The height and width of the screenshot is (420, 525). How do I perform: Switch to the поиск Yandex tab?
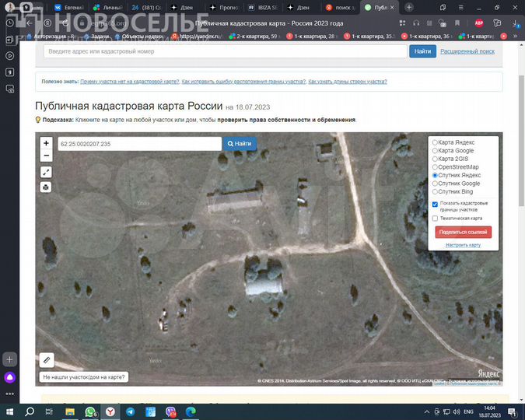click(341, 7)
